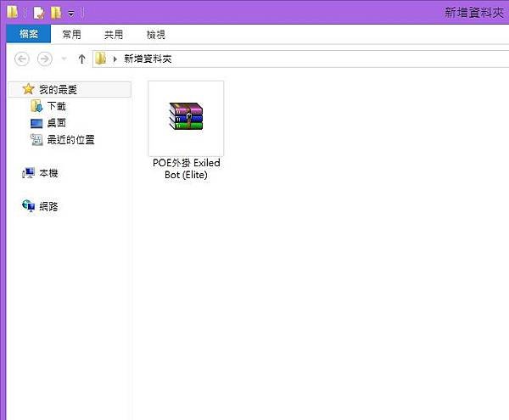Switch to the 共用 ribbon tab
509x420 pixels.
tap(114, 35)
